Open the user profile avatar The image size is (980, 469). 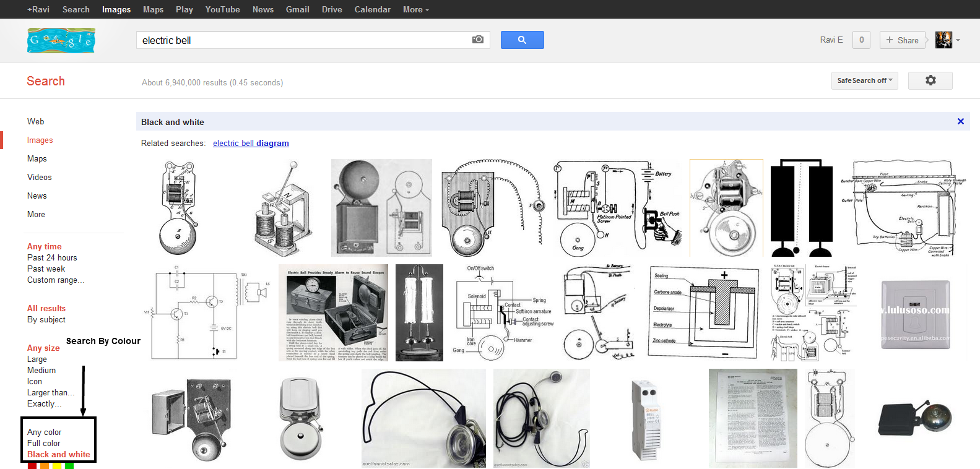tap(943, 40)
